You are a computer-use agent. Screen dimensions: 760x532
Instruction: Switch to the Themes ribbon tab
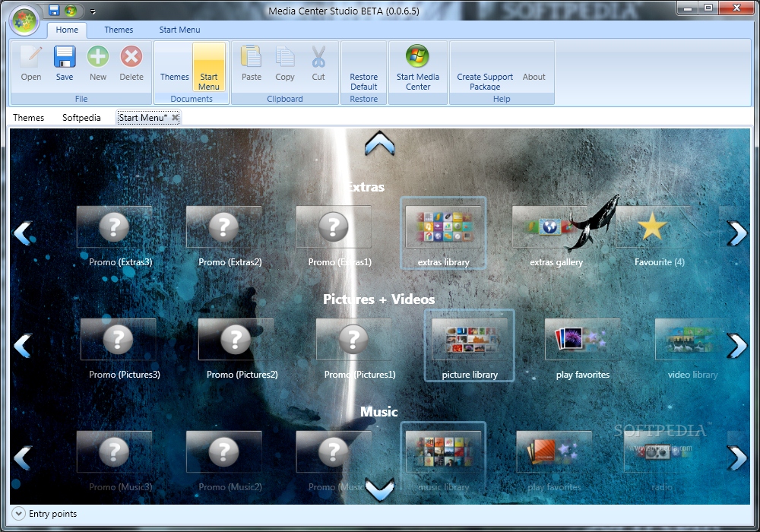pyautogui.click(x=119, y=30)
